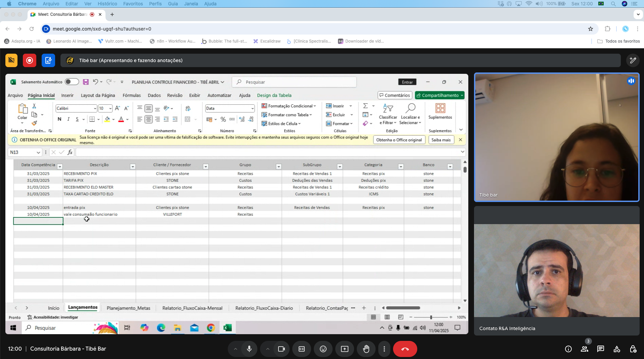Open the Meet chat panel icon
Image resolution: width=644 pixels, height=359 pixels.
click(600, 349)
